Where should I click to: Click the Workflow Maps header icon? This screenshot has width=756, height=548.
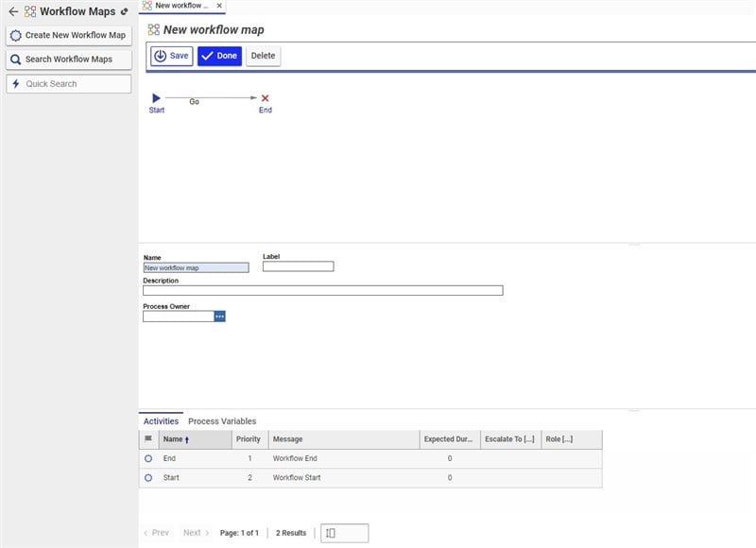[30, 11]
